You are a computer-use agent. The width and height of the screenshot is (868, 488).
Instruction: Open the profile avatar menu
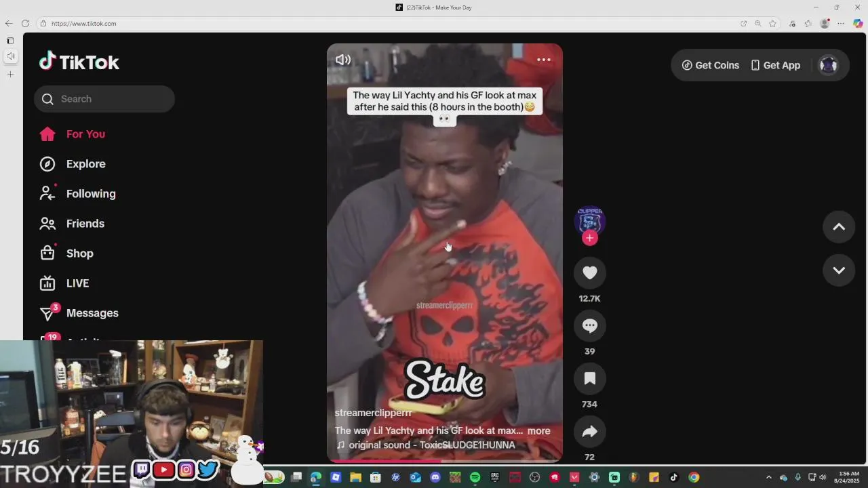(828, 65)
